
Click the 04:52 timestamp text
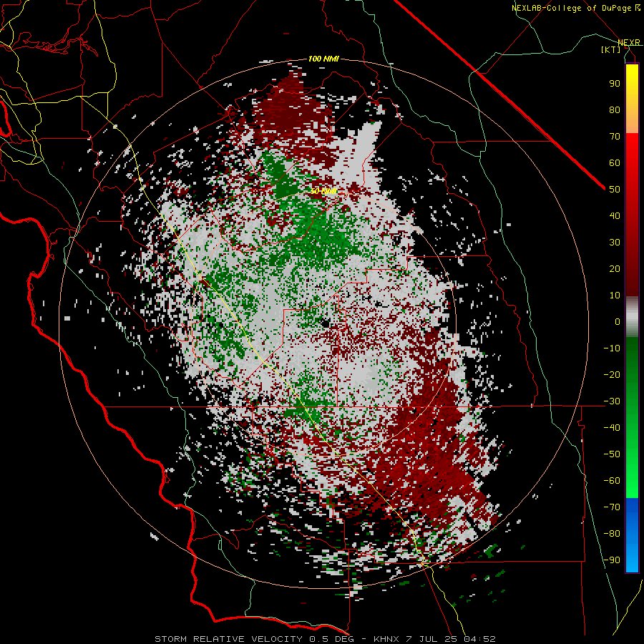(x=479, y=639)
